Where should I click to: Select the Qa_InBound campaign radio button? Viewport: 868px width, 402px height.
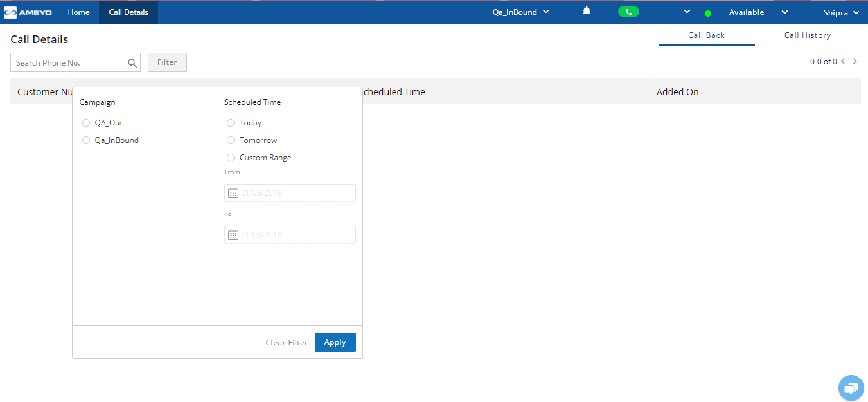(x=86, y=140)
